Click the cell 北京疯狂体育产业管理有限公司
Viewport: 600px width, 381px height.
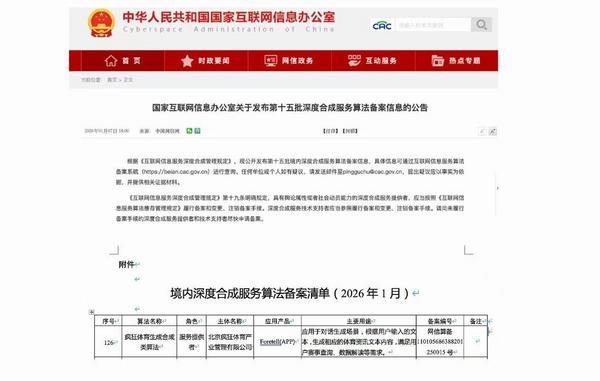point(230,342)
